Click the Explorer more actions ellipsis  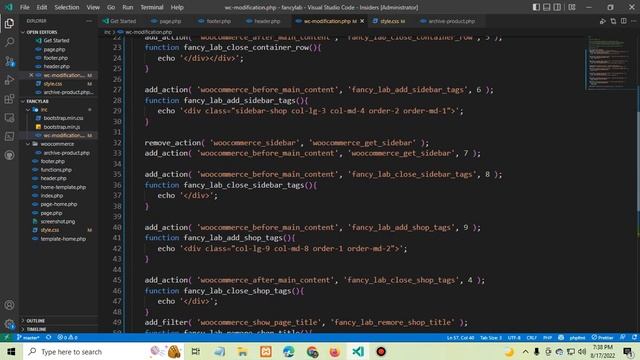[x=89, y=21]
